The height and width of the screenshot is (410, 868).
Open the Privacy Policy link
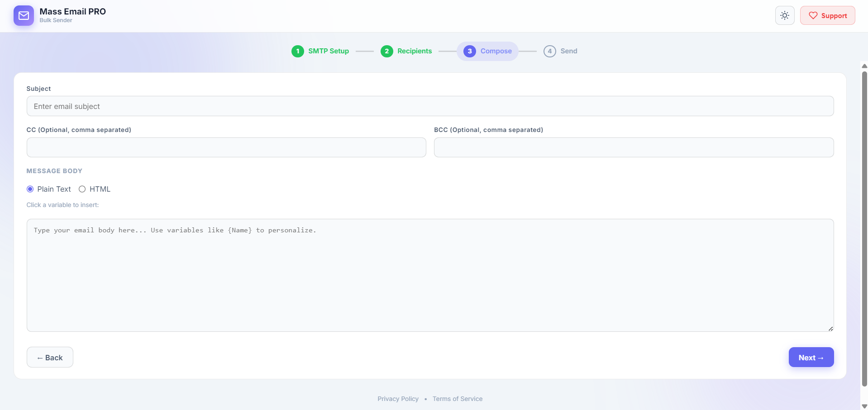[x=398, y=399]
